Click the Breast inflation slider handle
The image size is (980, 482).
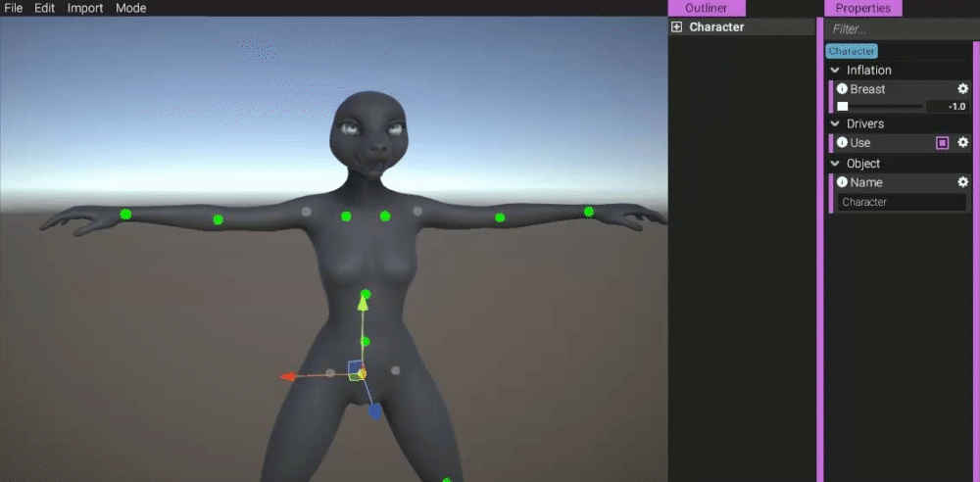(x=843, y=106)
